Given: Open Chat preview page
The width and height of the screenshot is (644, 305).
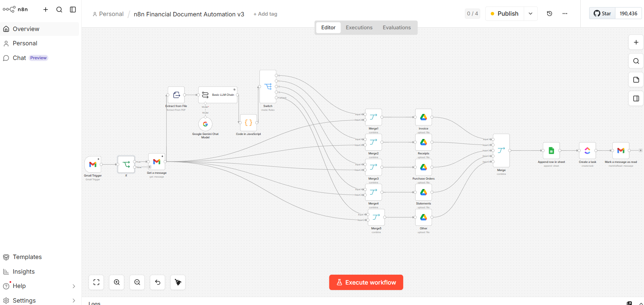Looking at the screenshot, I should pos(40,58).
